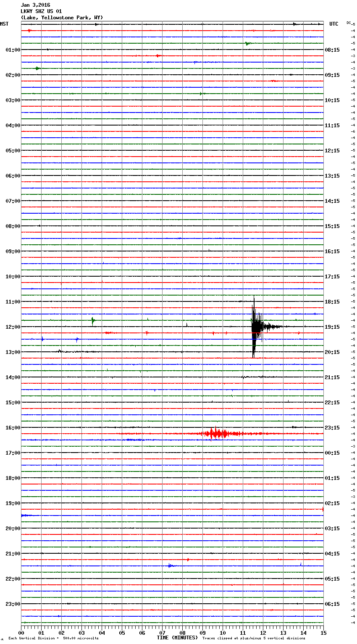Viewport: 357px width, 644px height.
Task: Click the '19:15' UTC time label
Action: point(332,327)
